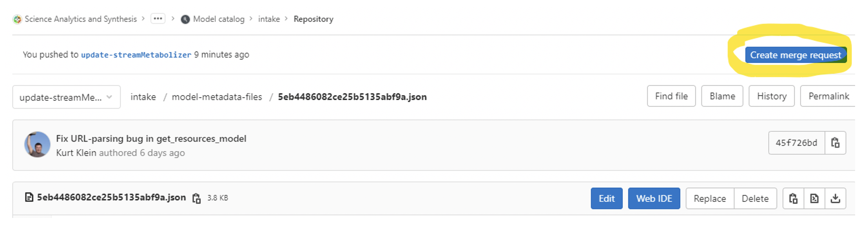Expand the collapsed breadcrumb ellipsis

pyautogui.click(x=158, y=19)
